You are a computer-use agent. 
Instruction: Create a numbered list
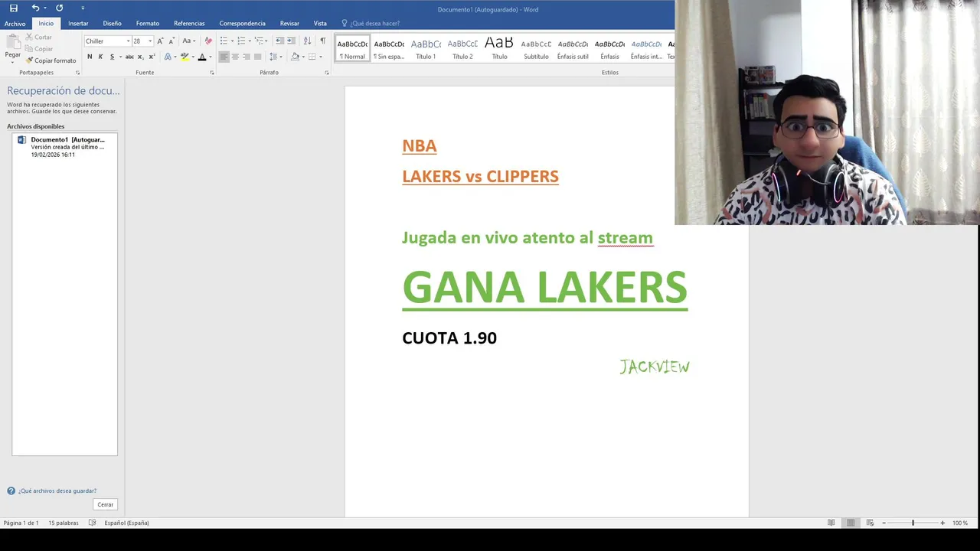coord(241,41)
